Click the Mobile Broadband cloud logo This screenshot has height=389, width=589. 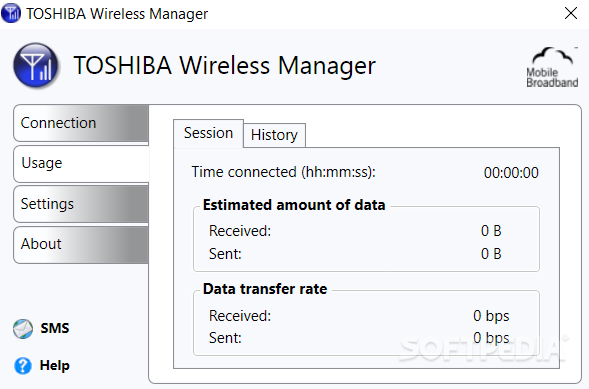552,68
